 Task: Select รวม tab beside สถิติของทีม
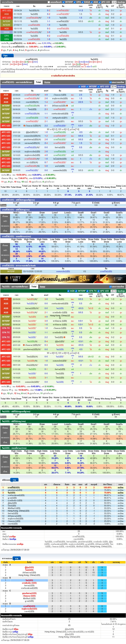(14, 480)
